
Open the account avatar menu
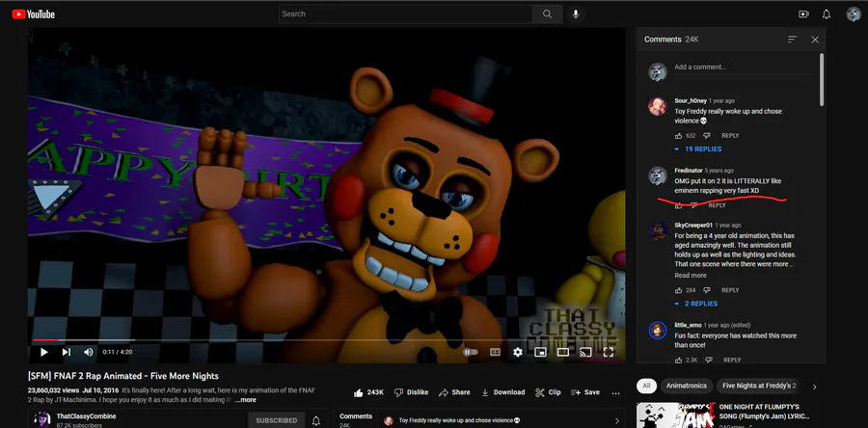[x=854, y=14]
